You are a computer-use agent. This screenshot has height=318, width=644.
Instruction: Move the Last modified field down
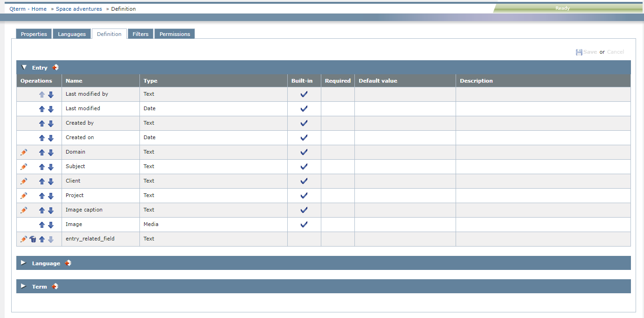[x=51, y=108]
